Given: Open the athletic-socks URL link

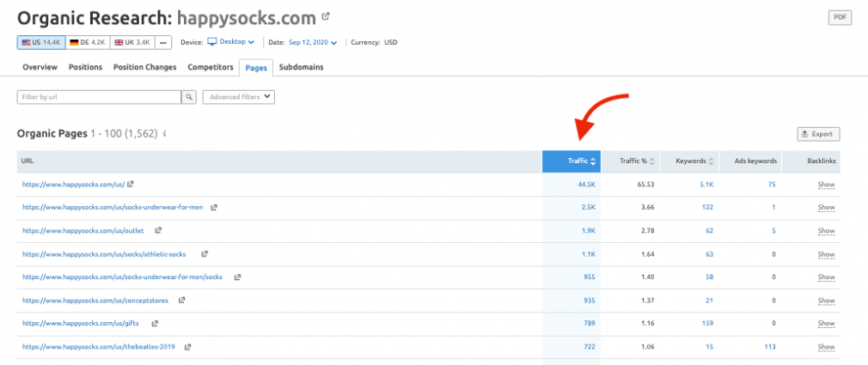Looking at the screenshot, I should coord(104,254).
